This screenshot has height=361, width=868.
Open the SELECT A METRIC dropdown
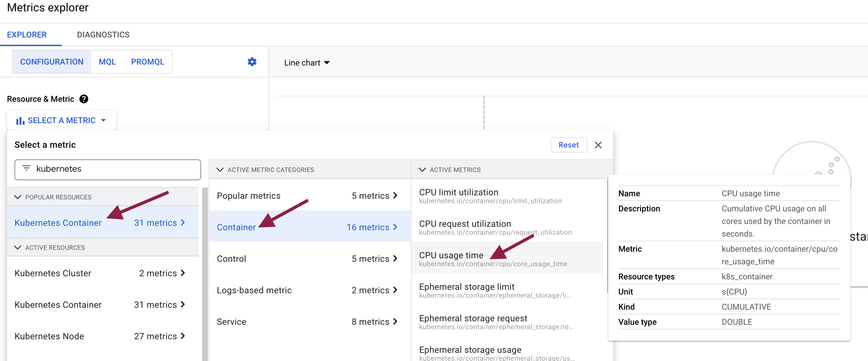[62, 120]
